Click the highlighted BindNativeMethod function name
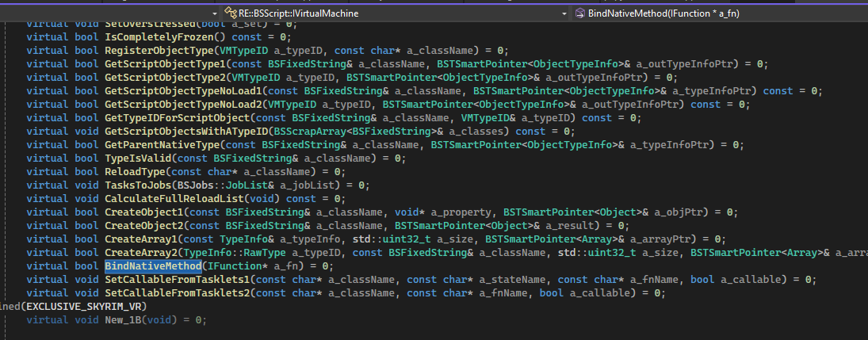 click(153, 266)
